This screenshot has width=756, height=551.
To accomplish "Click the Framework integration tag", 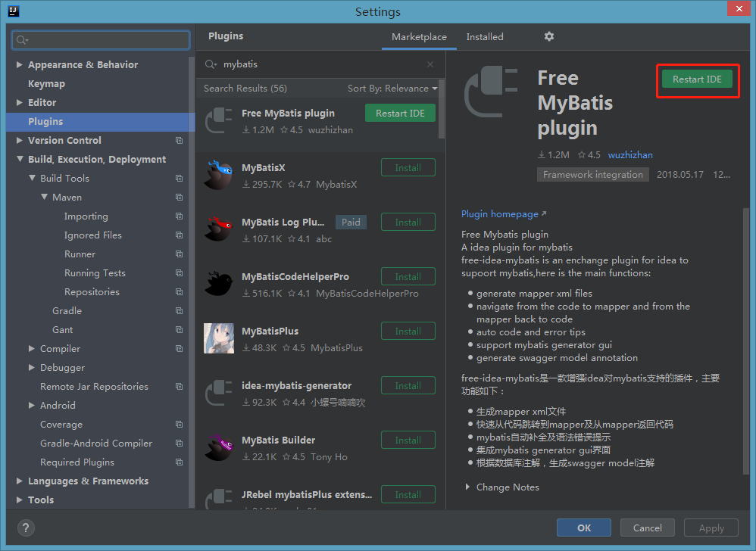I will [x=592, y=175].
